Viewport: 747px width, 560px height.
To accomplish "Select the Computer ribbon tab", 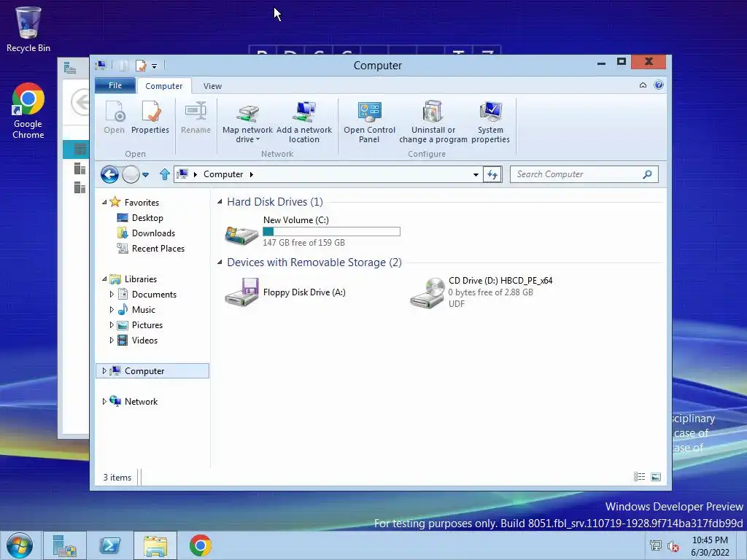I will coord(164,86).
